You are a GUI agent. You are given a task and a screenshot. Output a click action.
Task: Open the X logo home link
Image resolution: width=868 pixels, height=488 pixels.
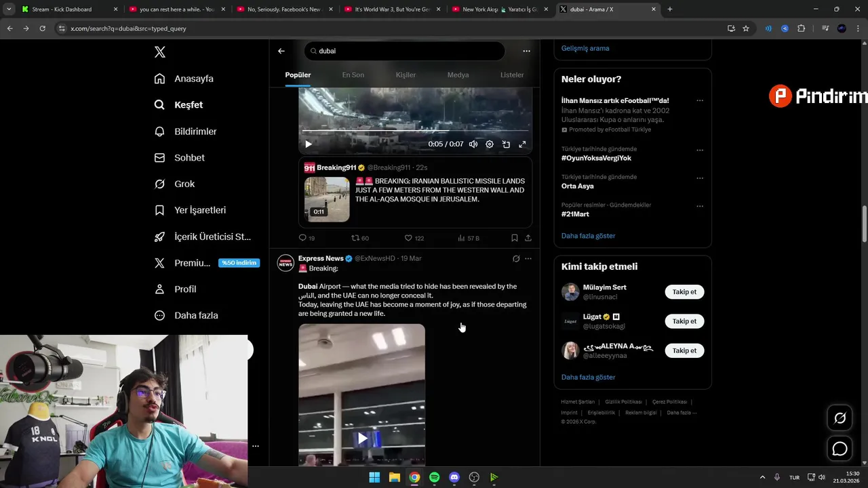[159, 52]
